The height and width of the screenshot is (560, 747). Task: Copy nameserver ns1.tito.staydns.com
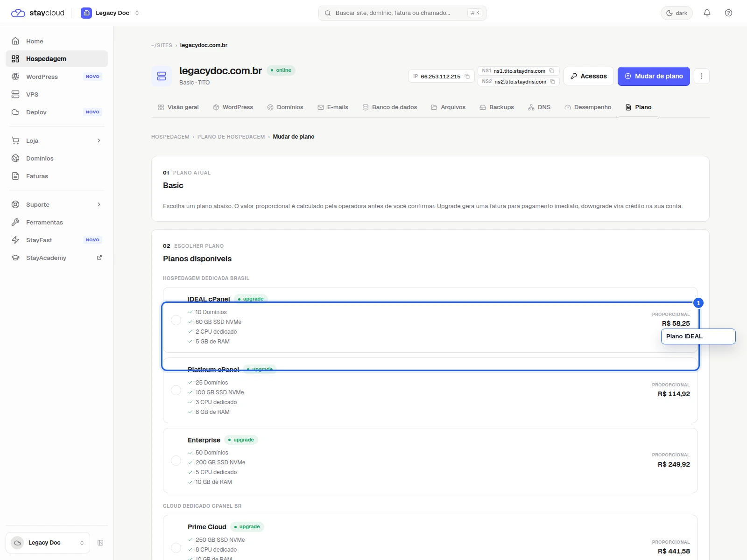[x=552, y=71]
